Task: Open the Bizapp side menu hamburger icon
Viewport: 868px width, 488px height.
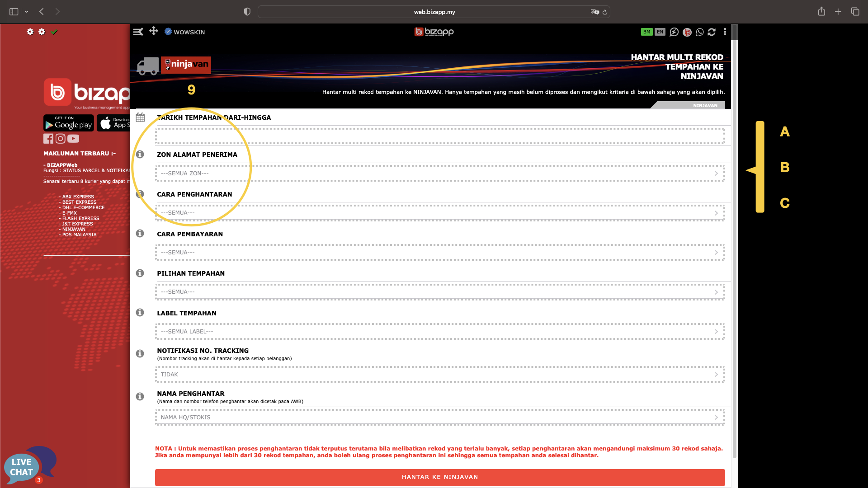Action: click(x=138, y=32)
